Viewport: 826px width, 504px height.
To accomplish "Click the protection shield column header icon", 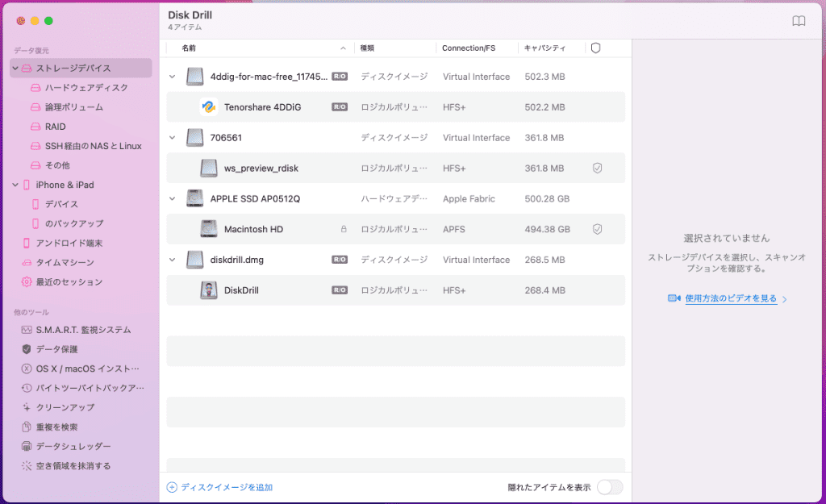I will tap(596, 48).
